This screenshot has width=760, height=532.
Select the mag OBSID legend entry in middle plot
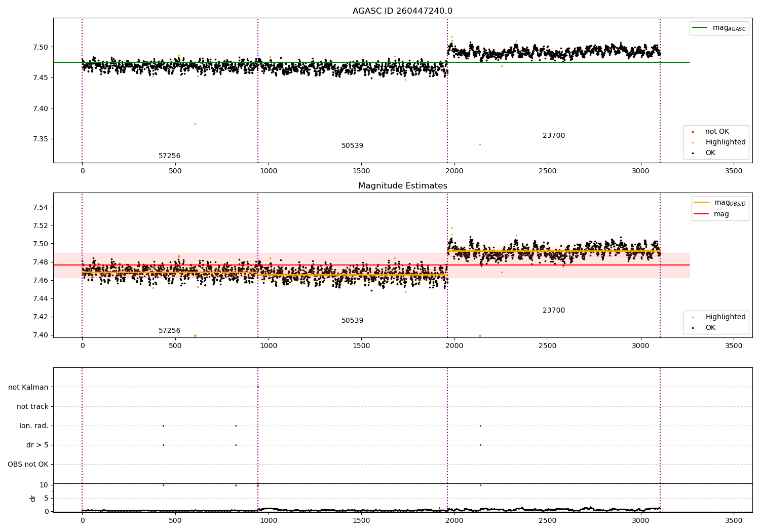[x=720, y=203]
